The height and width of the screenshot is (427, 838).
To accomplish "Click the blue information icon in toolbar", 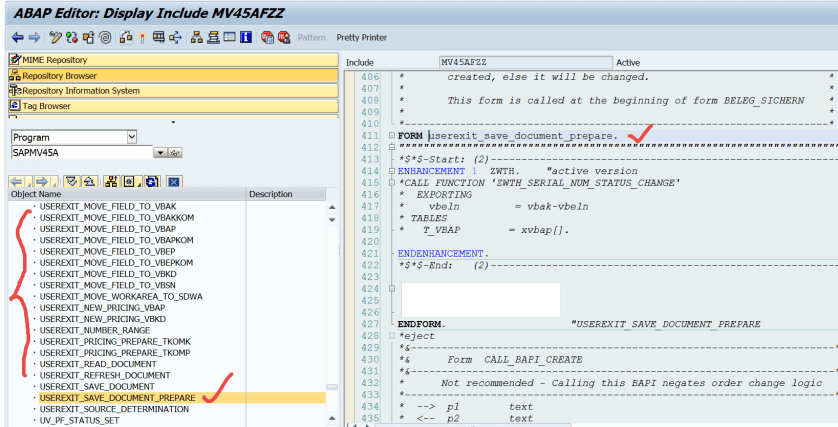I will (247, 38).
